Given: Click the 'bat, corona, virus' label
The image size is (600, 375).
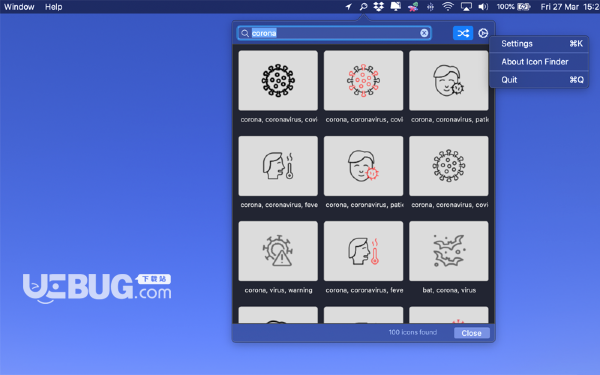Looking at the screenshot, I should tap(449, 290).
